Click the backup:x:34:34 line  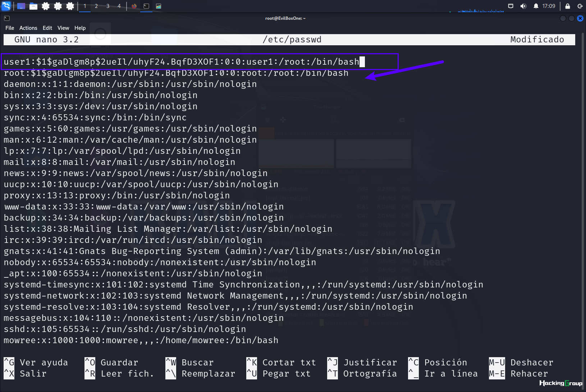click(x=144, y=218)
